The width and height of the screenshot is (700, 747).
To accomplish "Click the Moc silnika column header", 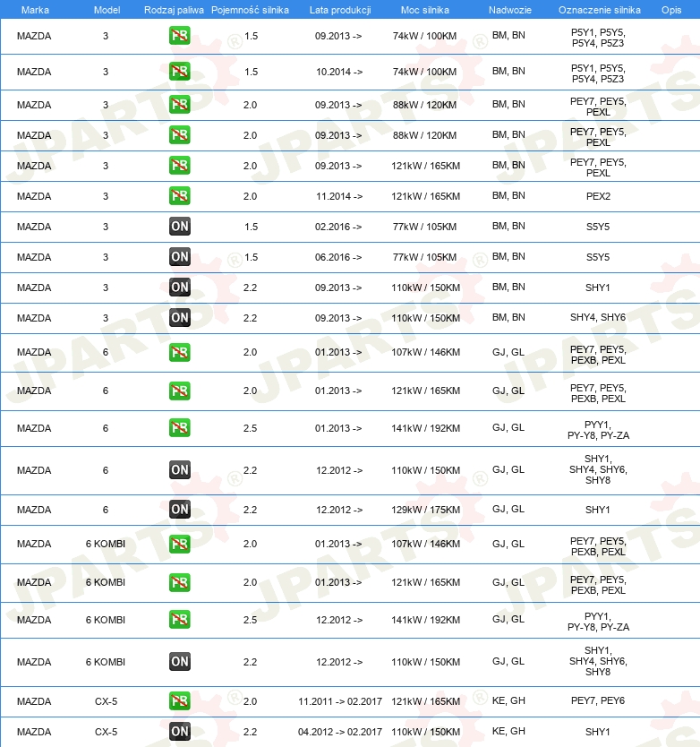I will (425, 10).
